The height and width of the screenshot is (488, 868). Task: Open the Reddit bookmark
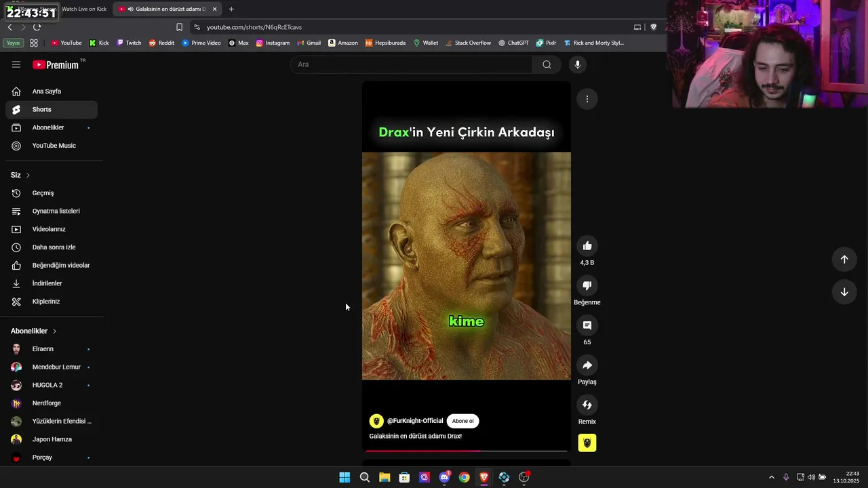point(161,43)
